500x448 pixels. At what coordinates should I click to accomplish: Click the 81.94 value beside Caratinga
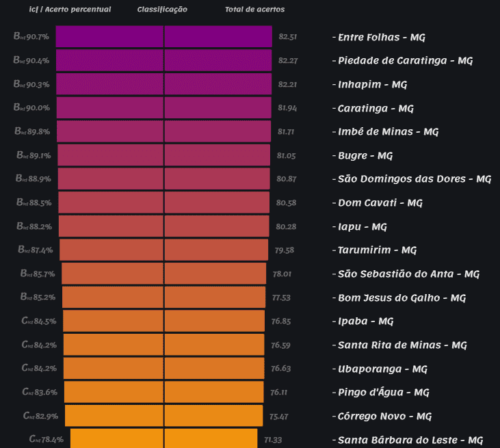287,108
